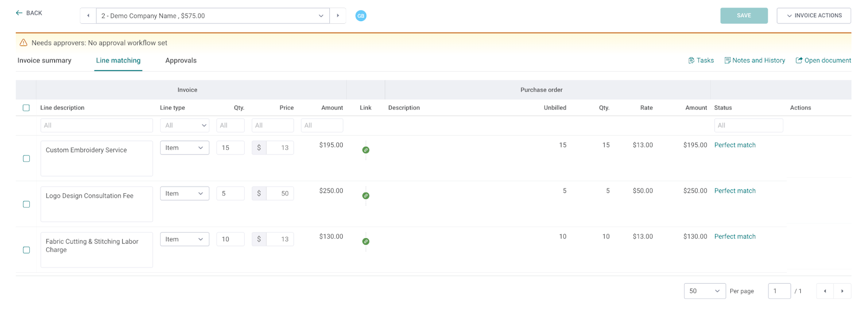The height and width of the screenshot is (332, 868).
Task: Click the GB user avatar icon
Action: tap(361, 16)
